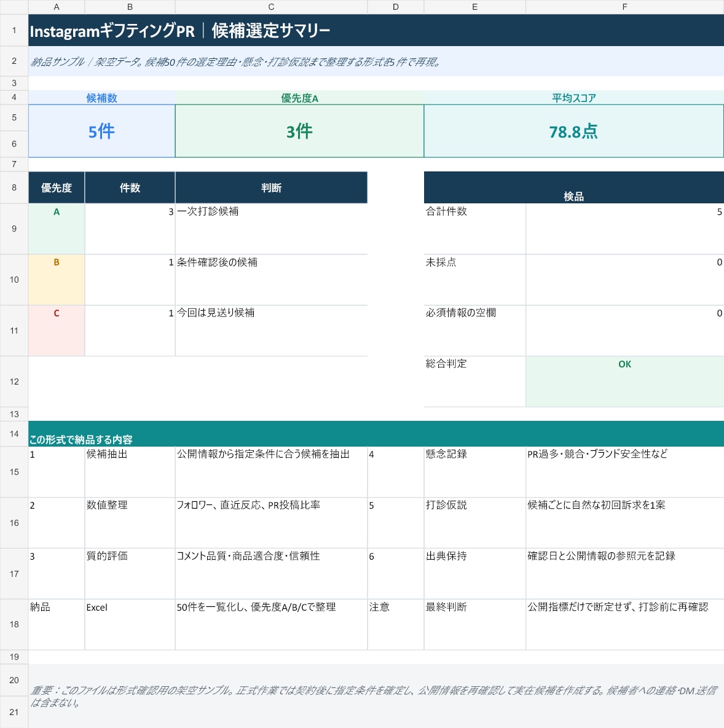Click the この形式で納品する内容 section header
The image size is (724, 728).
click(376, 434)
